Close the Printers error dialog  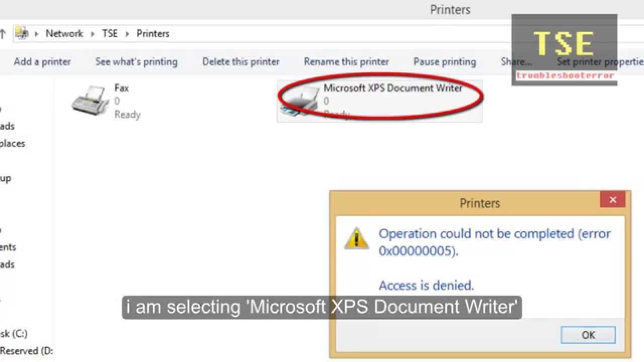[x=612, y=200]
